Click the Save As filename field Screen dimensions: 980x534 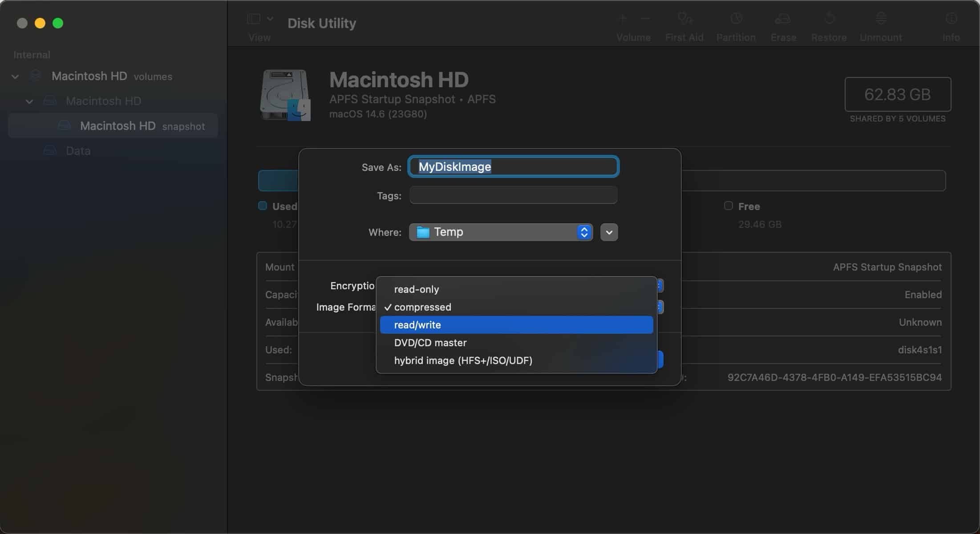514,167
